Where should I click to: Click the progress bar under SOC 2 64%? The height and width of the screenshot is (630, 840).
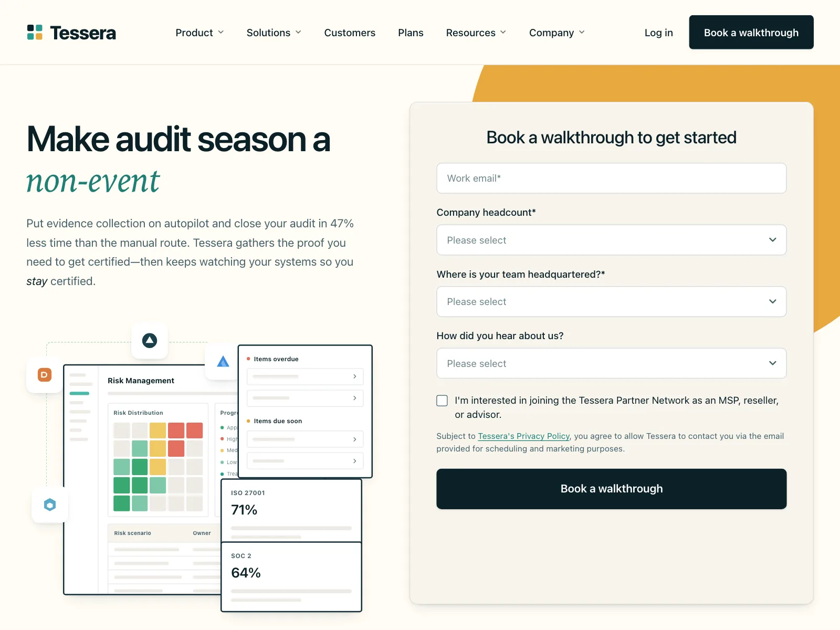click(291, 591)
